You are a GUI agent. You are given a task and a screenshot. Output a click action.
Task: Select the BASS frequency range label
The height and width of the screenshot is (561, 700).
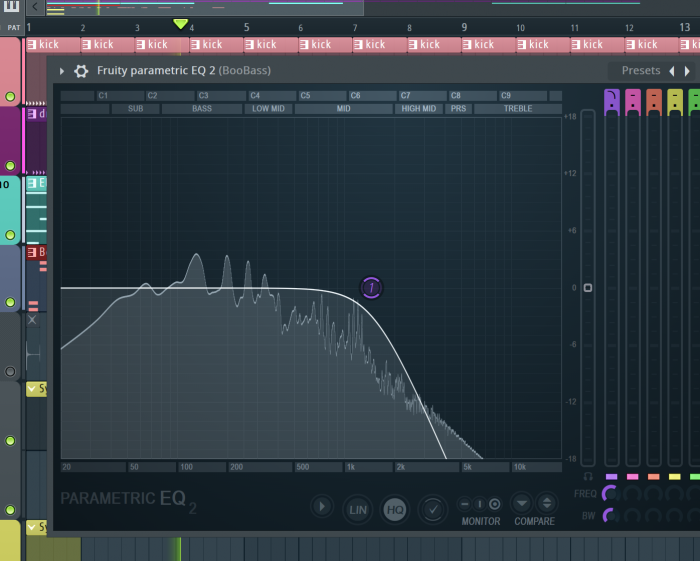tap(202, 108)
